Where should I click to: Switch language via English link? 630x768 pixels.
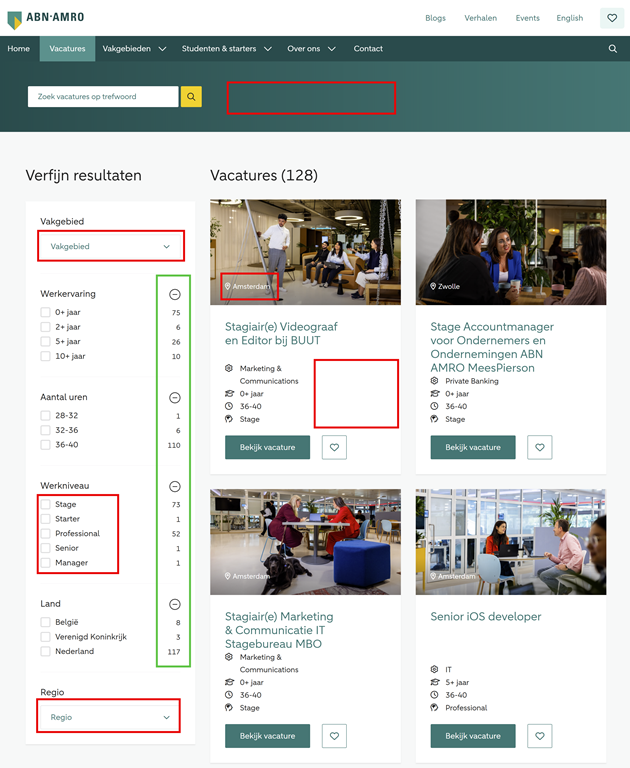(x=569, y=18)
